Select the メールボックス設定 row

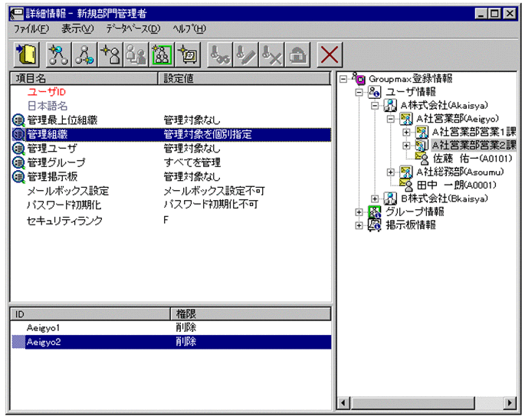tap(171, 191)
